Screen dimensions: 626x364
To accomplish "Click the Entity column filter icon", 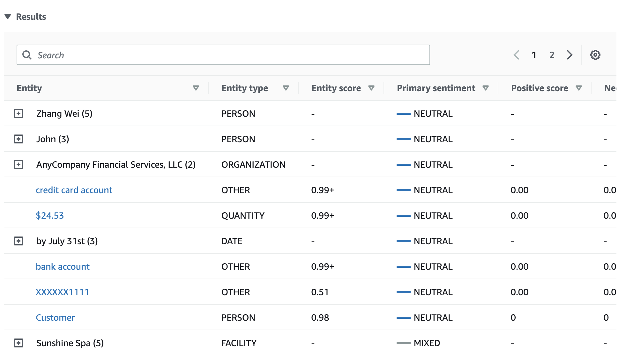I will [196, 88].
